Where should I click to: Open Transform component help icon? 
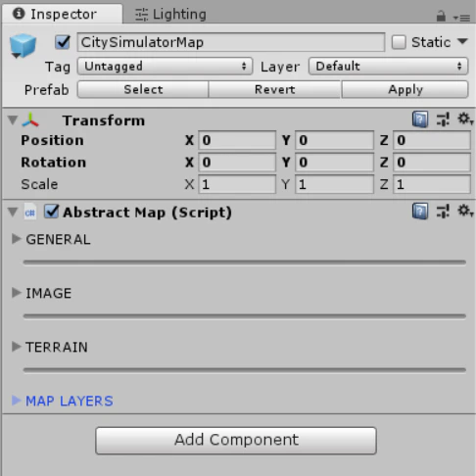click(420, 119)
